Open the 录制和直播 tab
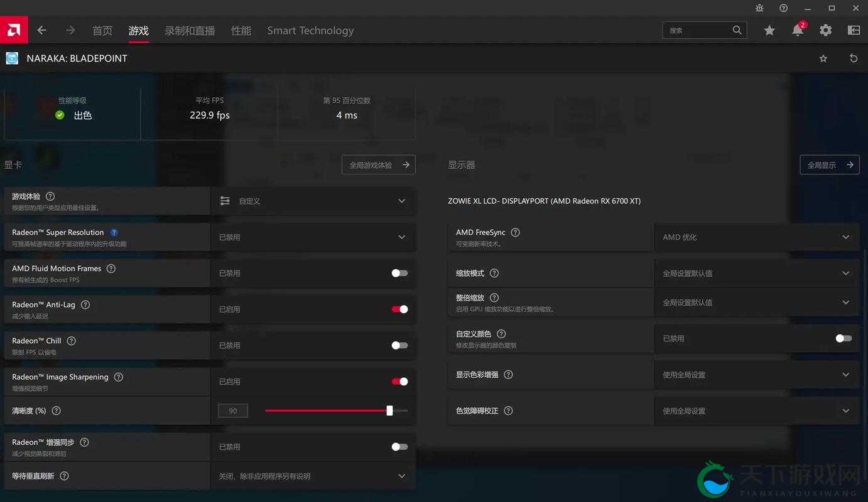Image resolution: width=868 pixels, height=502 pixels. 190,31
